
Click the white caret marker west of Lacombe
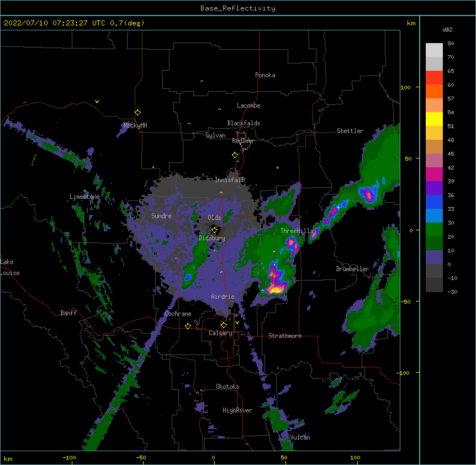(219, 109)
